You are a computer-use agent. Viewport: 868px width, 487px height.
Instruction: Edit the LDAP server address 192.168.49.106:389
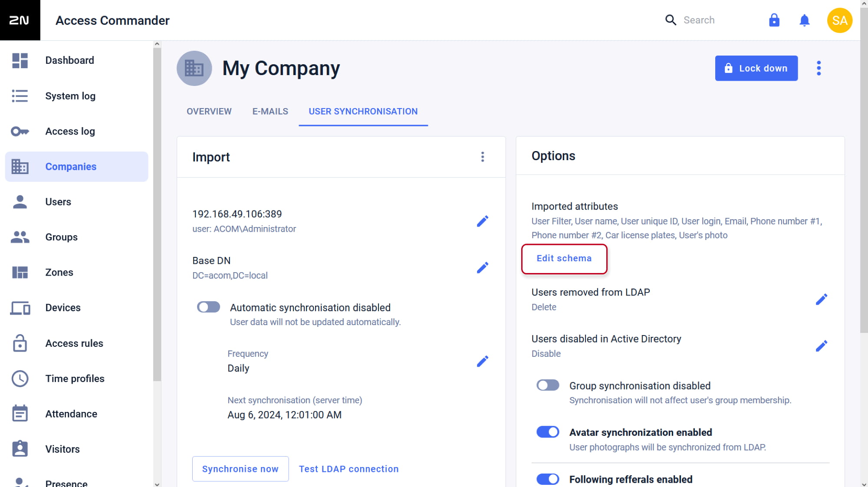[x=483, y=221]
